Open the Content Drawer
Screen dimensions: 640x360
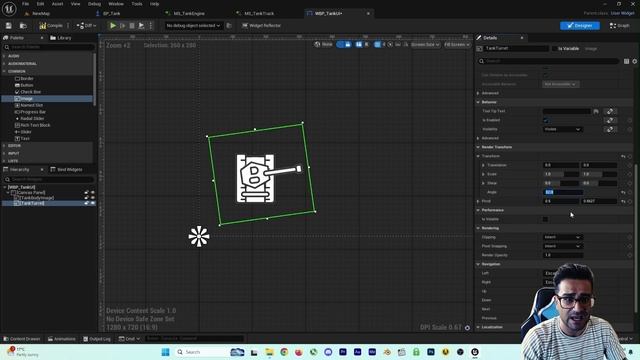coord(22,339)
